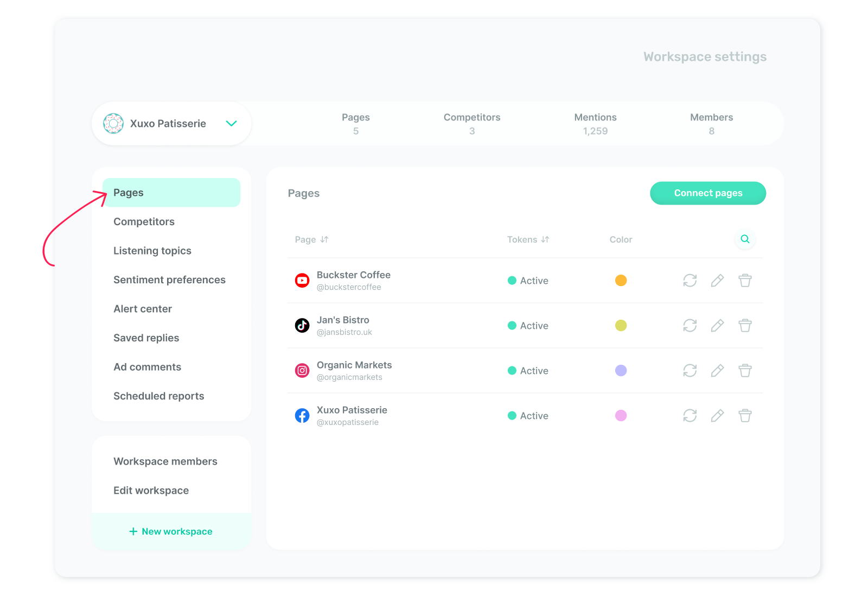Go to Listening topics
This screenshot has height=597, width=868.
(152, 251)
